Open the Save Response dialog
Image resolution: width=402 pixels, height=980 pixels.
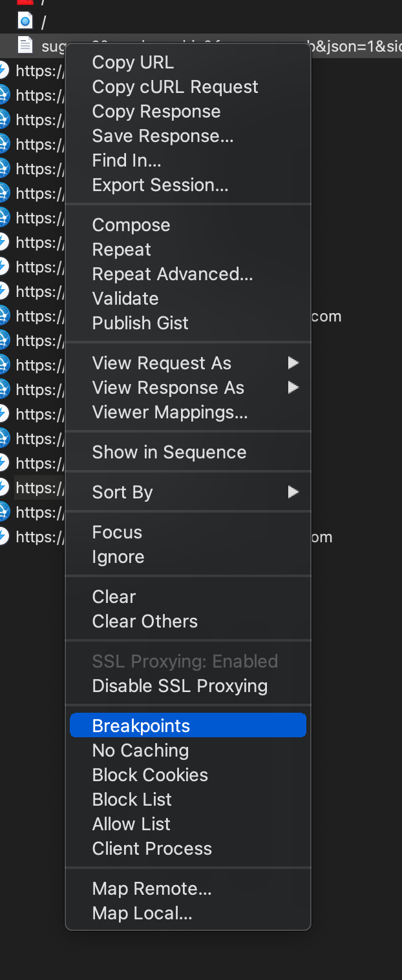point(163,136)
